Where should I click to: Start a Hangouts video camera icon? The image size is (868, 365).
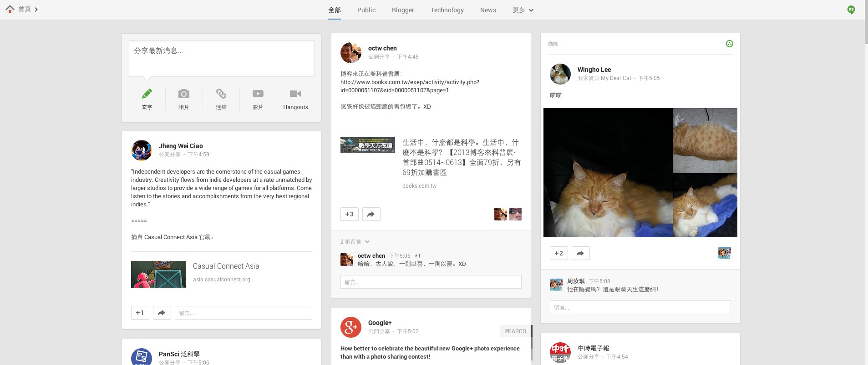point(295,94)
